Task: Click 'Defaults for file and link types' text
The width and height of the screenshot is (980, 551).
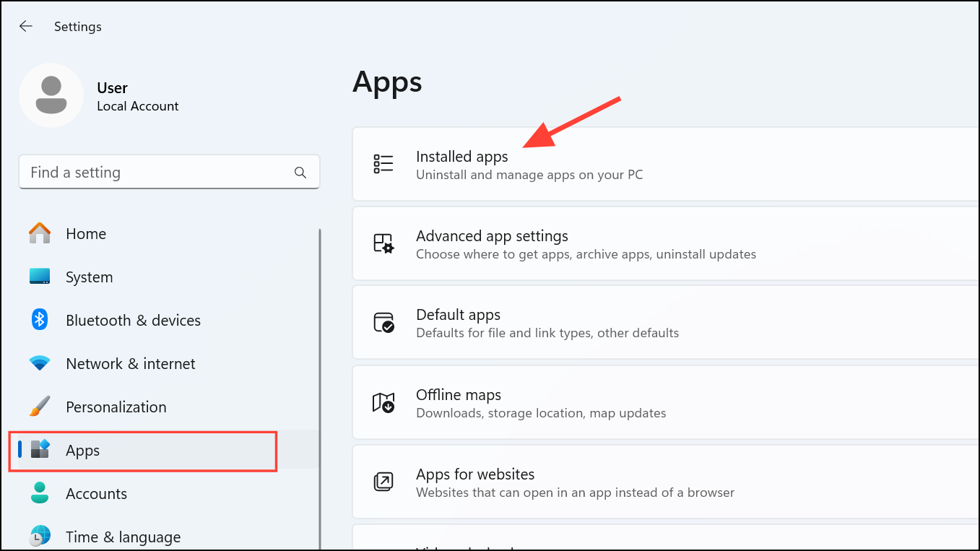Action: [547, 333]
